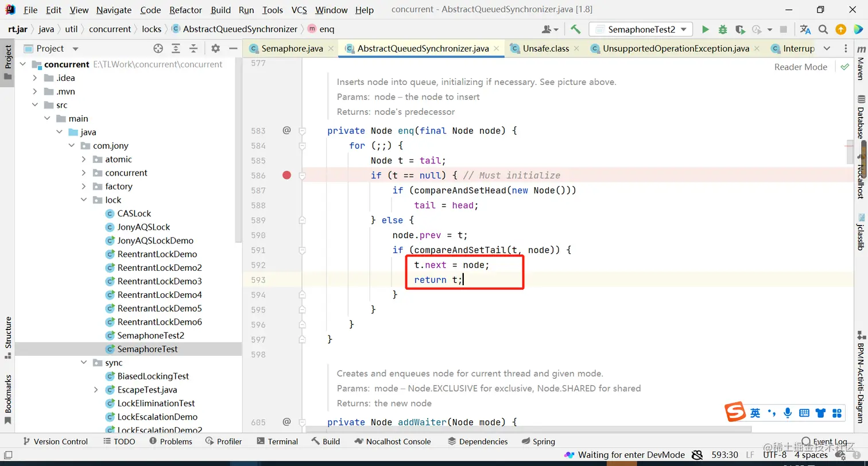
Task: Open search everywhere magnifier icon
Action: 823,29
